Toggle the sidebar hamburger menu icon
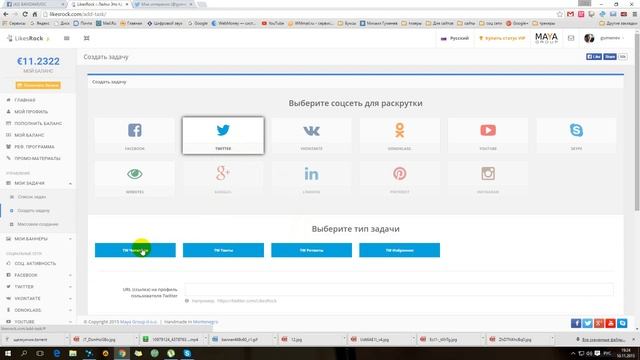The width and height of the screenshot is (640, 360). coord(67,38)
